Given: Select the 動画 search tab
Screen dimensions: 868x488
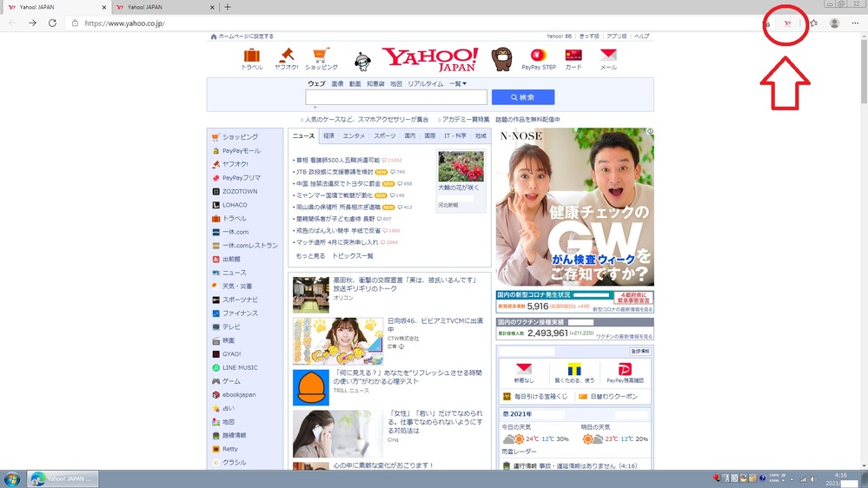Looking at the screenshot, I should point(355,83).
